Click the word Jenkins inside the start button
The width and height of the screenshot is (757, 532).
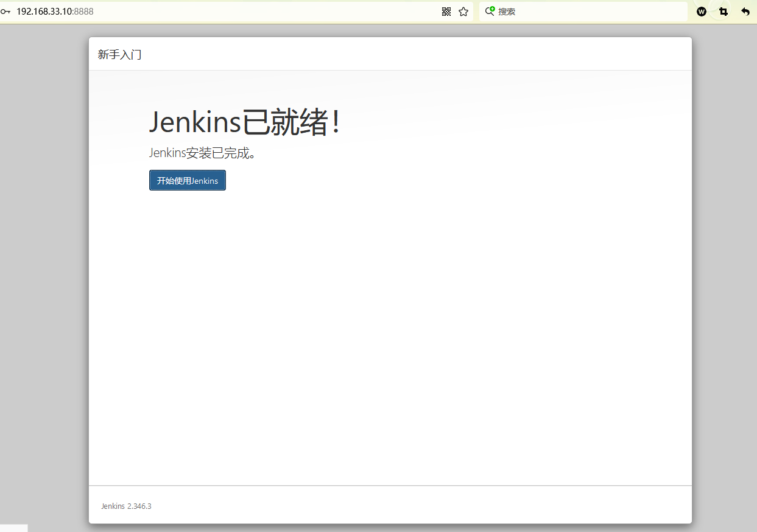(x=205, y=181)
